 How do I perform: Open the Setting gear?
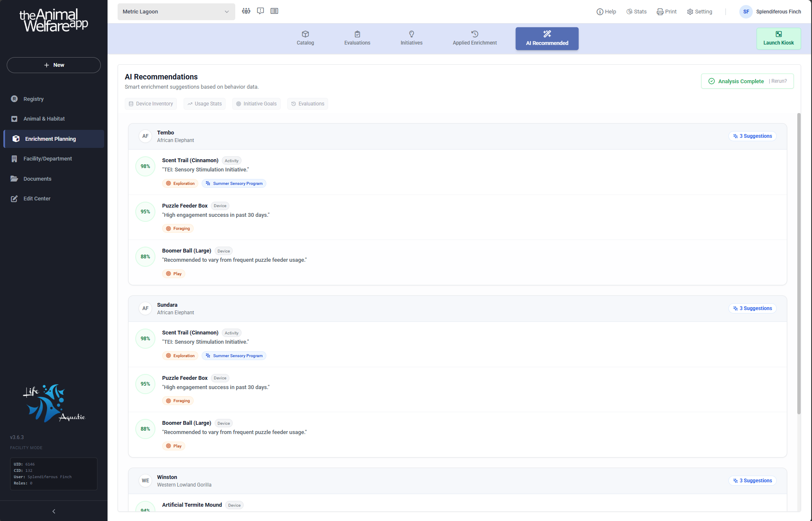699,12
